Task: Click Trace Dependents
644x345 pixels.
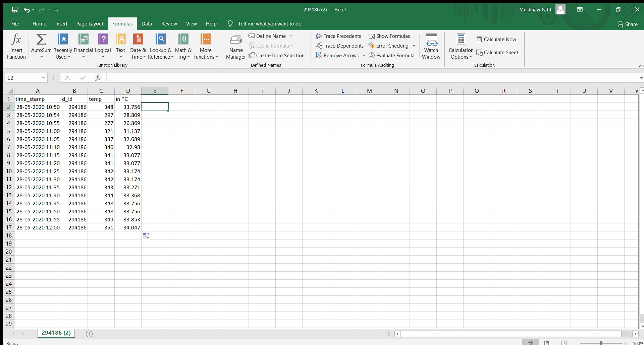Action: pos(339,46)
